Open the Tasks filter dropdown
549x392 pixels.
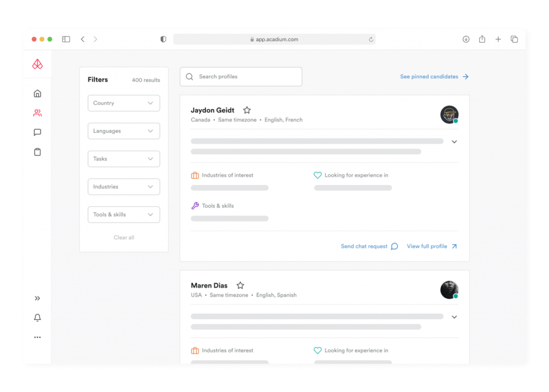pyautogui.click(x=124, y=159)
